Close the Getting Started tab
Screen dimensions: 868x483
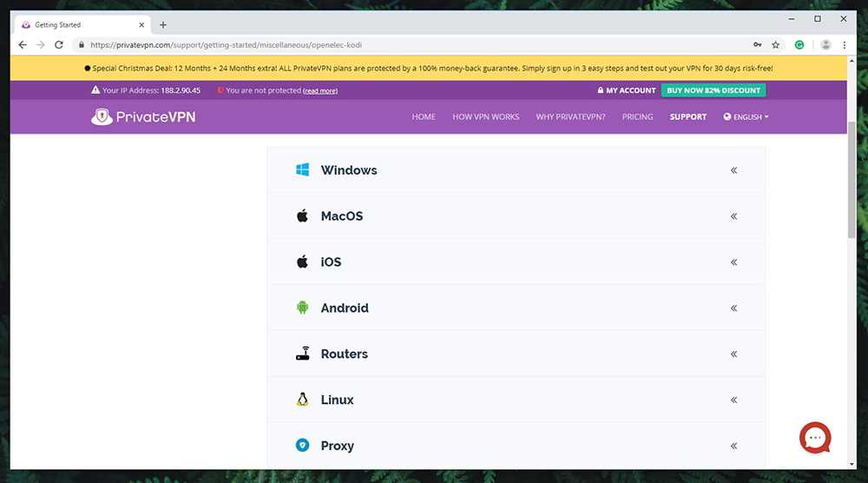[141, 25]
